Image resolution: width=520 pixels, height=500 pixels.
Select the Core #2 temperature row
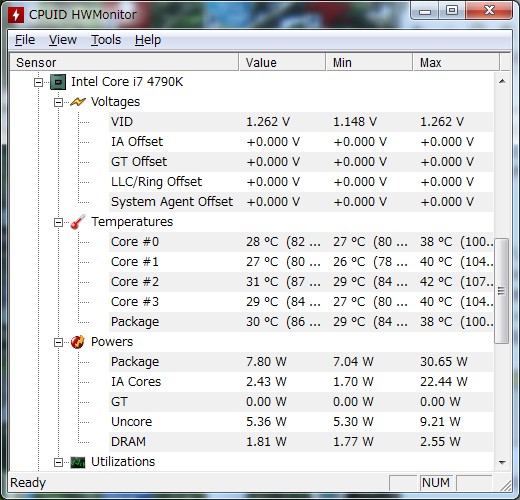(301, 282)
